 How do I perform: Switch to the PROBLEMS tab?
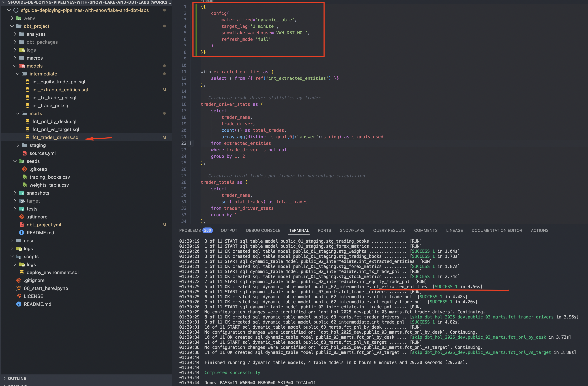click(x=190, y=230)
